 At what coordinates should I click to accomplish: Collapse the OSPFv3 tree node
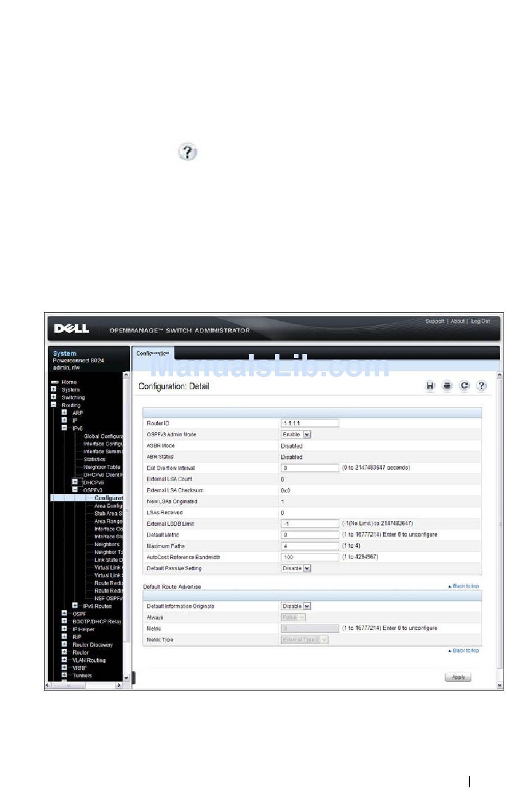coord(75,490)
